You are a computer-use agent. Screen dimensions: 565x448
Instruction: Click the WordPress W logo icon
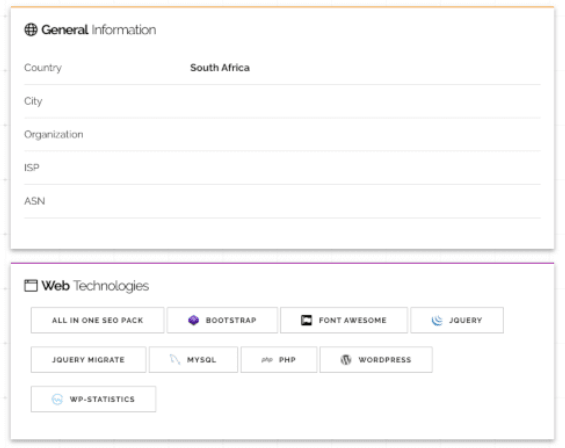(x=346, y=359)
